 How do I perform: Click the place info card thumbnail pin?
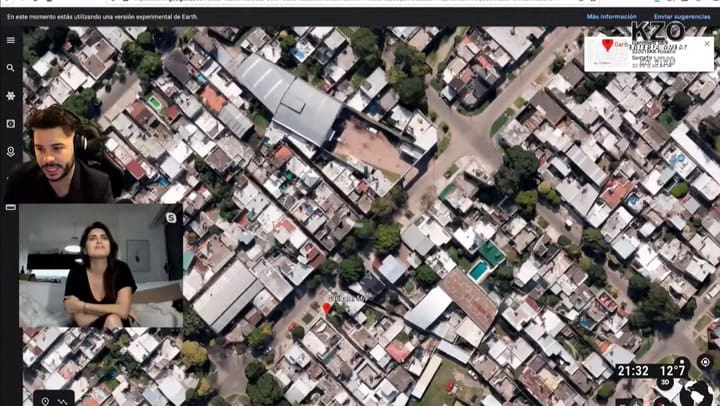tap(606, 46)
